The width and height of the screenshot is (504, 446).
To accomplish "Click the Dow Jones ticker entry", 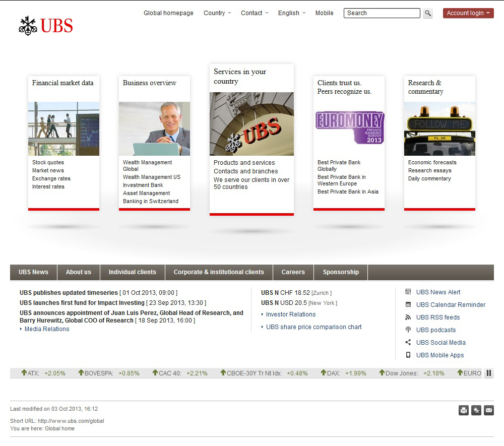I will [412, 373].
